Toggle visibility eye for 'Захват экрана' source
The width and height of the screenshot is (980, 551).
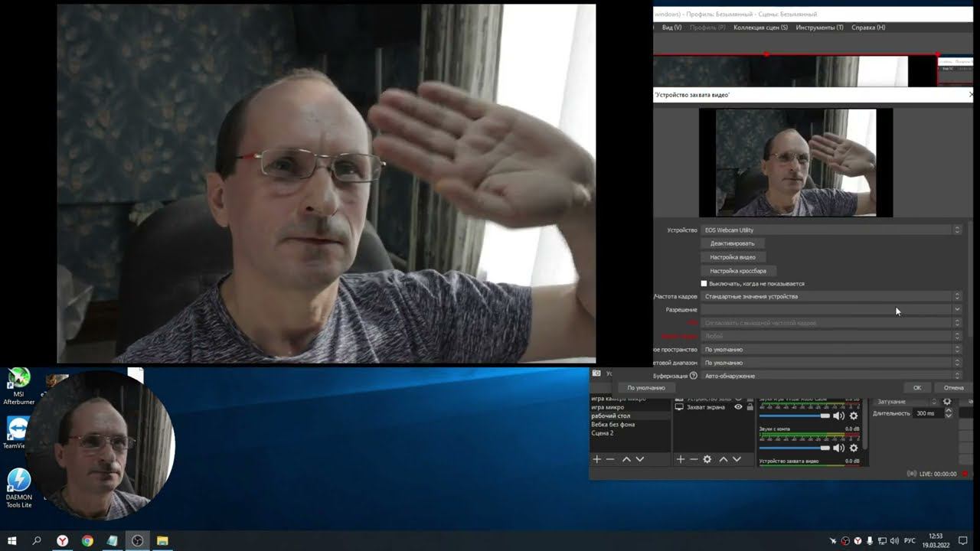pos(738,407)
